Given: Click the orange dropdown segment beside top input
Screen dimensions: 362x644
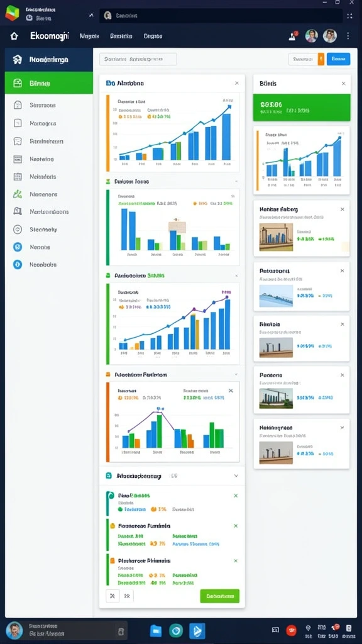Looking at the screenshot, I should coord(321,59).
